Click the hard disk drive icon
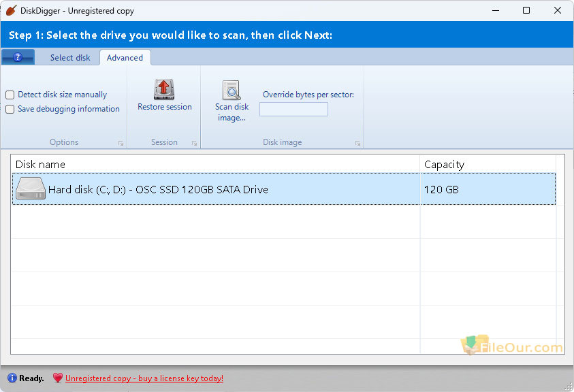This screenshot has width=574, height=392. coord(31,189)
